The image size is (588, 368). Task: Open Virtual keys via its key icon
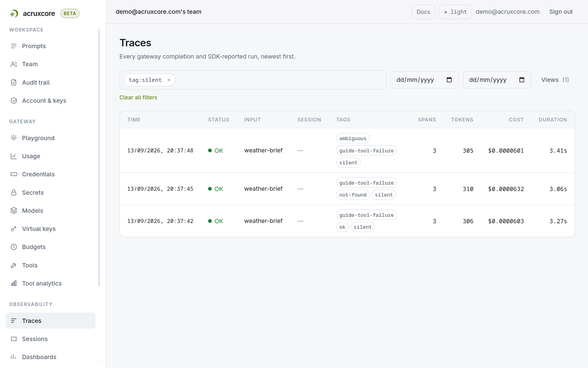point(14,229)
